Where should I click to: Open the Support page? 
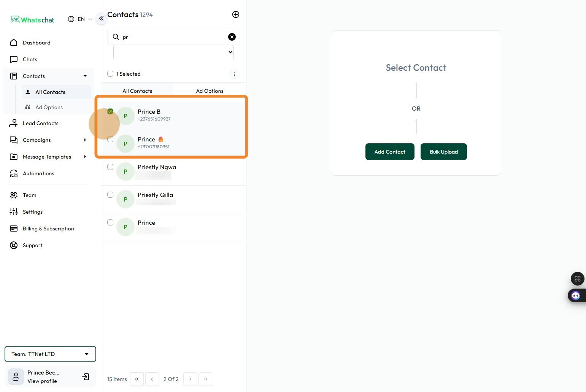(32, 246)
